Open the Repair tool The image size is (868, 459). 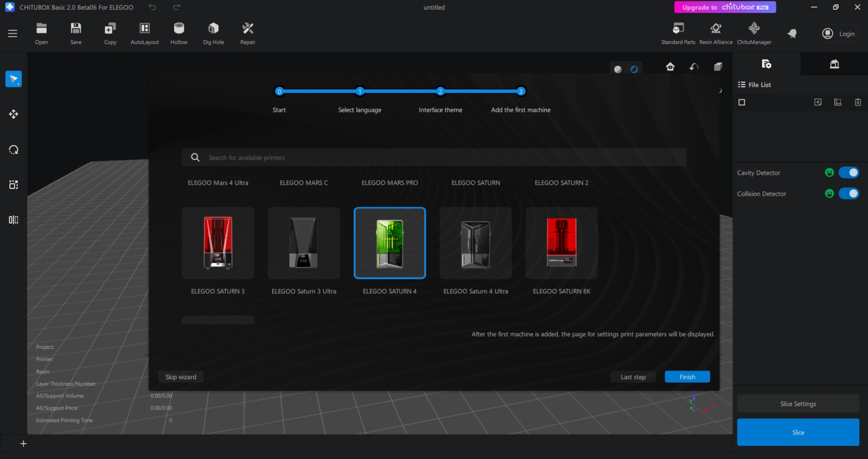(248, 34)
